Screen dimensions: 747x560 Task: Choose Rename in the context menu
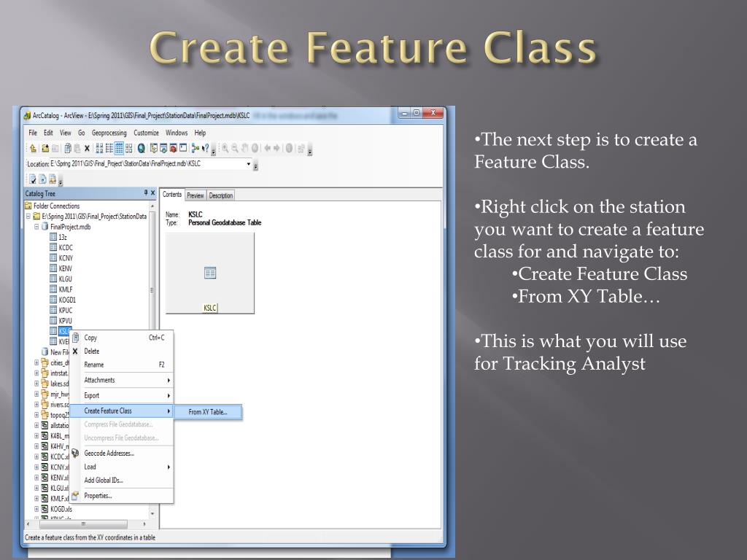tap(122, 365)
